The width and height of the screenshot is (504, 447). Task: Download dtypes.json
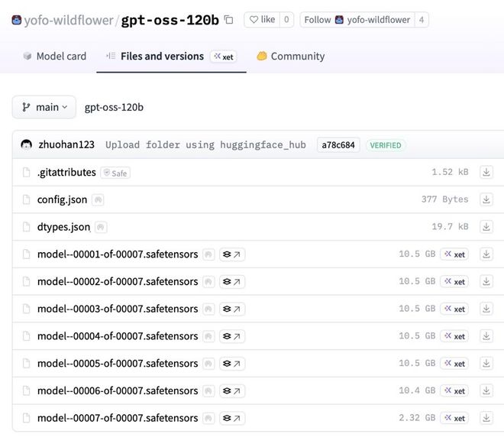(486, 227)
